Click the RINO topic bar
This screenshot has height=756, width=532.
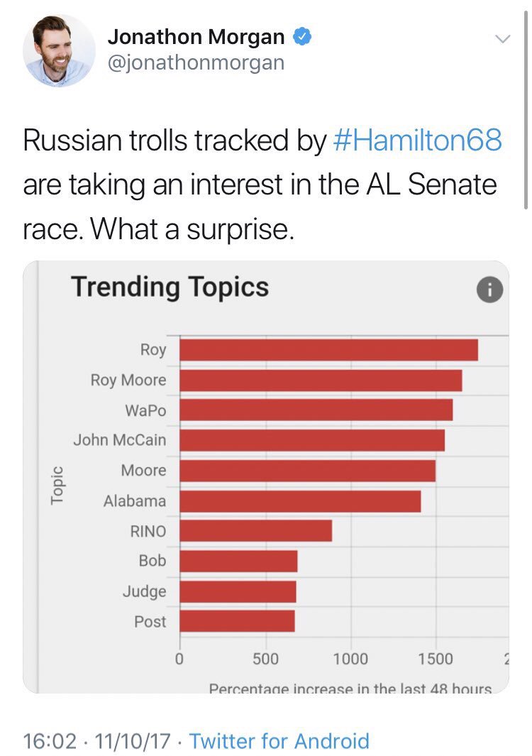click(x=255, y=531)
